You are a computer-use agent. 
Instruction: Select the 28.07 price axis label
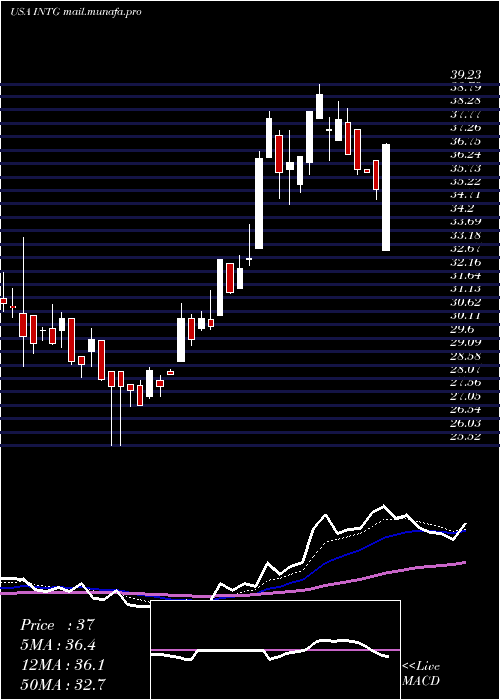click(x=465, y=370)
